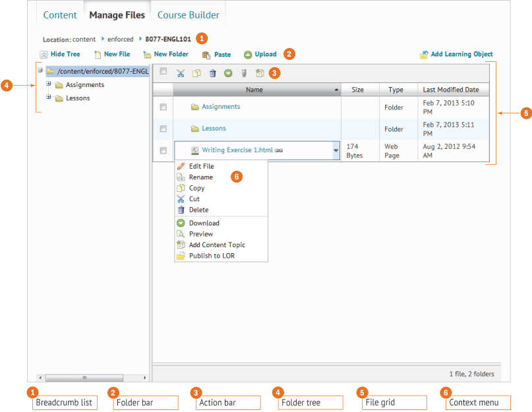532x412 pixels.
Task: Click the New Folder link
Action: coord(171,54)
